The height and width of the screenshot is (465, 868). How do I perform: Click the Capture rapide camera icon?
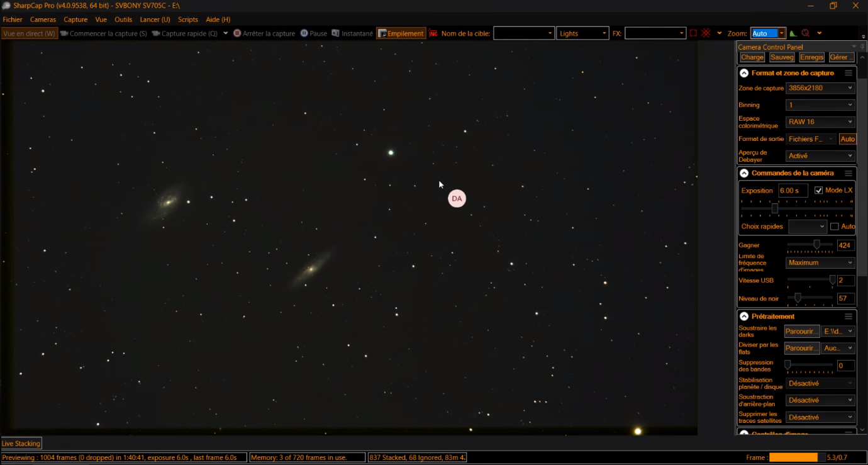click(156, 33)
